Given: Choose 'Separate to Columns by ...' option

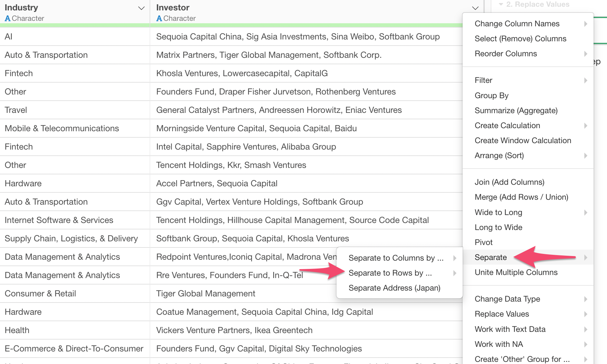Looking at the screenshot, I should click(396, 258).
